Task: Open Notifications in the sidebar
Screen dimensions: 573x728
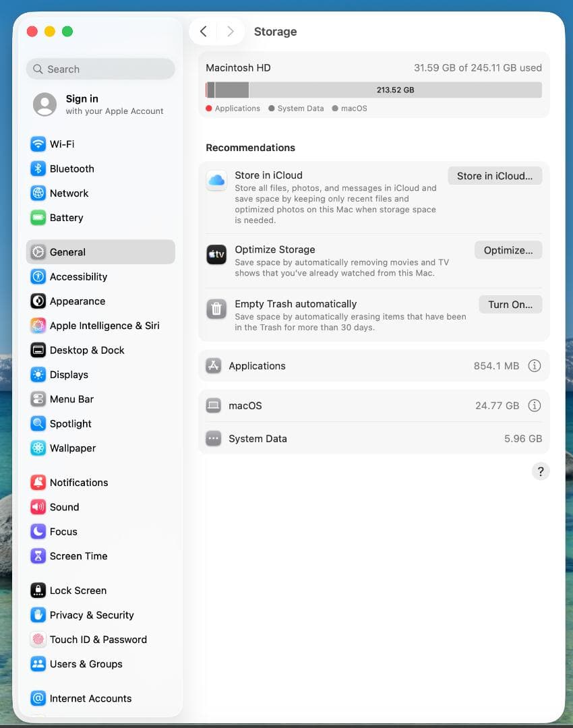Action: (79, 483)
